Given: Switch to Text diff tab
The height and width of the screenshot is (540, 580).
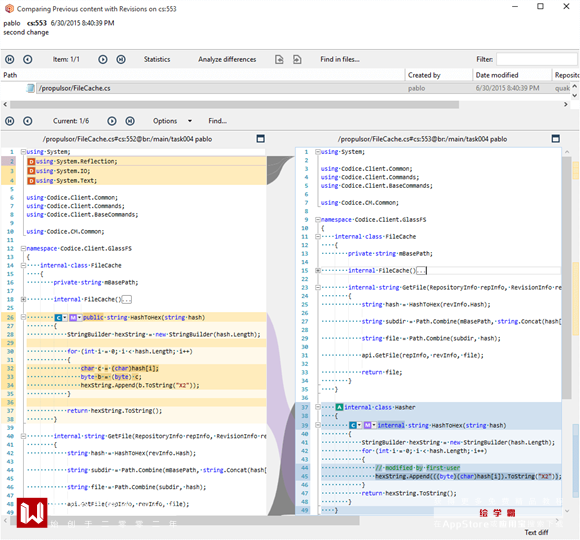Looking at the screenshot, I should (x=536, y=533).
